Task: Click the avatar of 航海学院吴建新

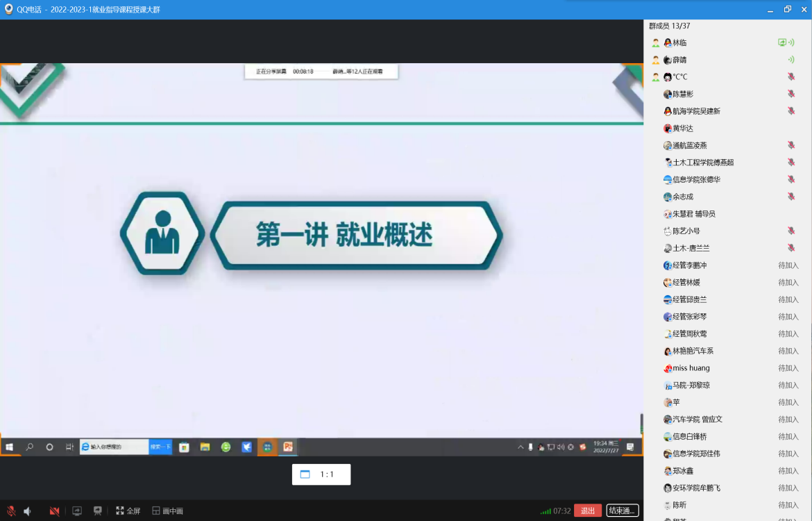Action: [x=668, y=111]
